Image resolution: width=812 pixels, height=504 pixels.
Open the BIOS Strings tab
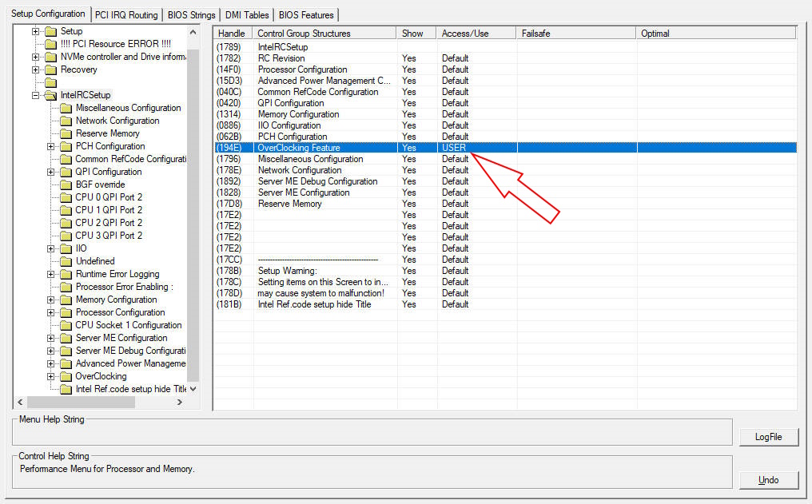192,14
